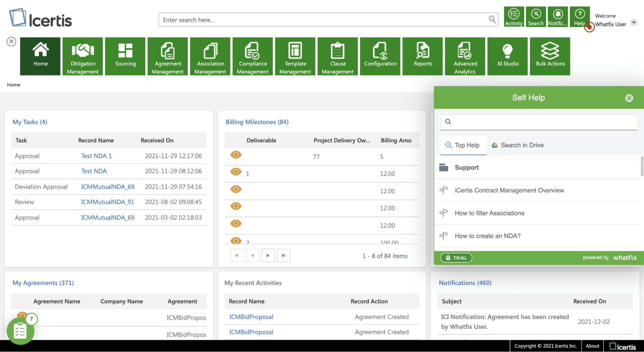
Task: Focus the top Enter search here field
Action: point(324,20)
